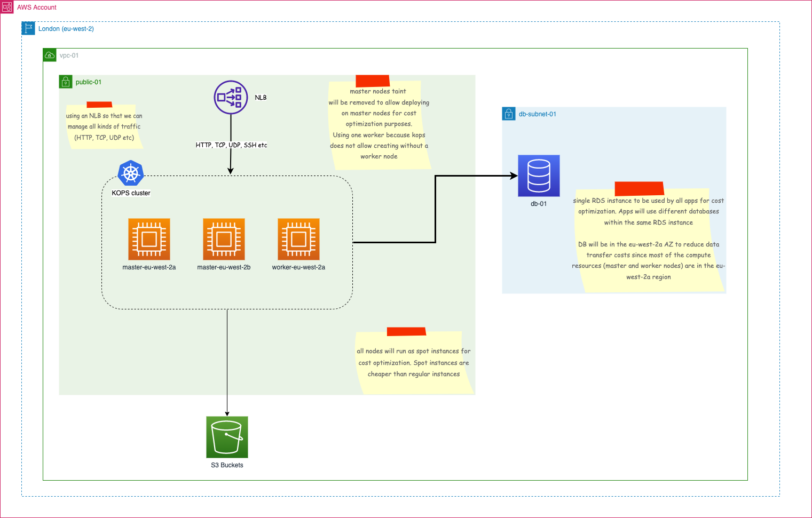Select the master nodes taint sticky note

[x=379, y=125]
